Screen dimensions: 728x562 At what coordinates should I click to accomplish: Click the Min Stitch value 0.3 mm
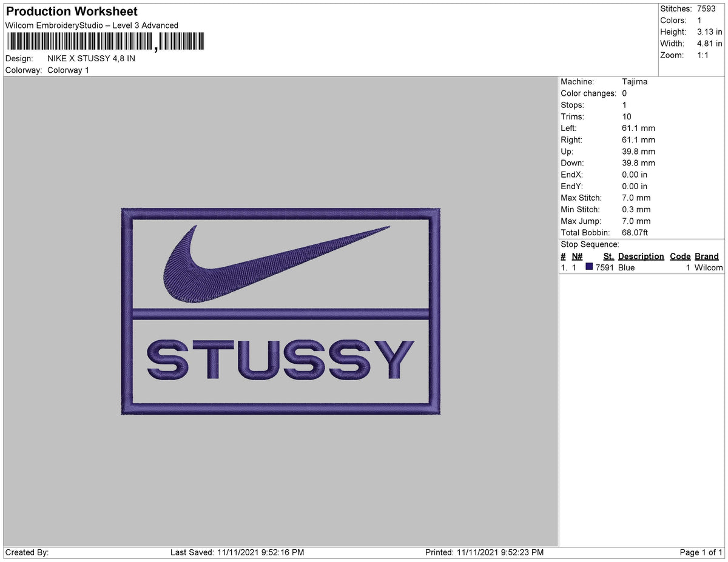coord(636,210)
